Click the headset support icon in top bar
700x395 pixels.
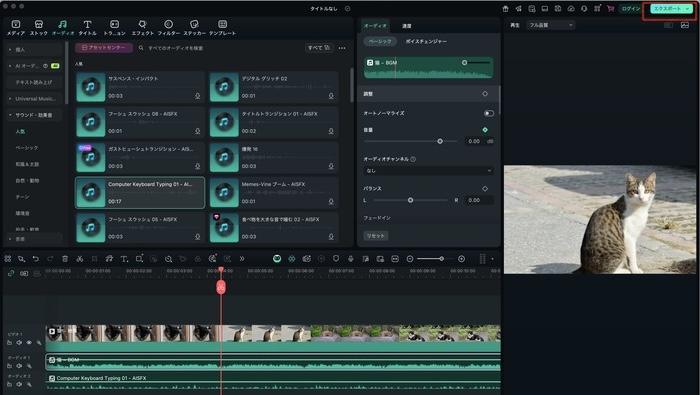(x=584, y=8)
